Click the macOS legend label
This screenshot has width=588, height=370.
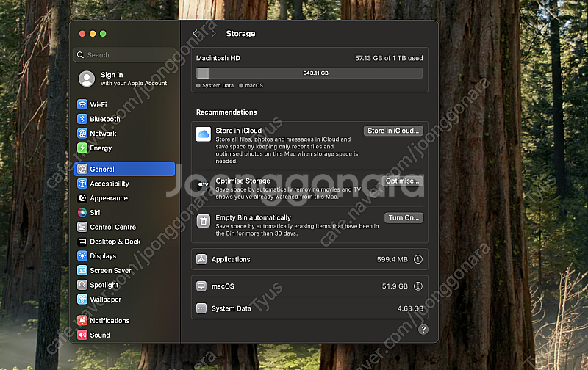coord(254,85)
